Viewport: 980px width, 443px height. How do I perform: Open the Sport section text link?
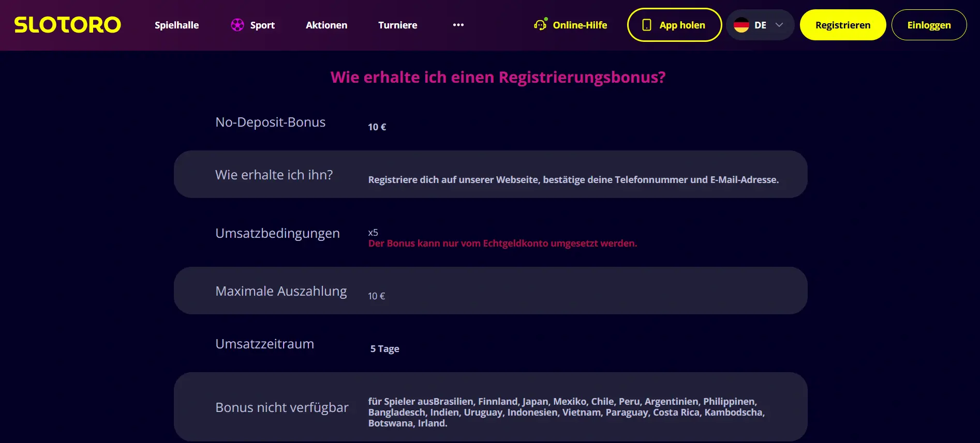click(x=262, y=25)
